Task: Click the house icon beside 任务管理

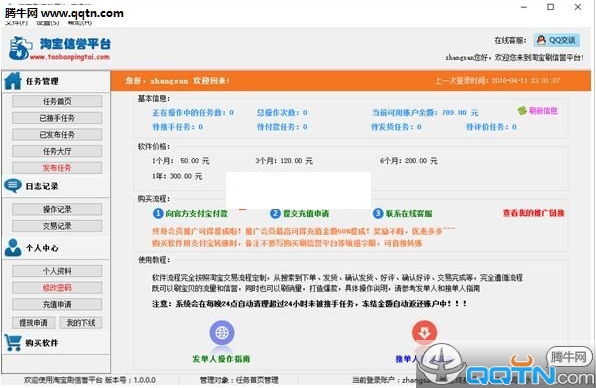Action: [13, 81]
